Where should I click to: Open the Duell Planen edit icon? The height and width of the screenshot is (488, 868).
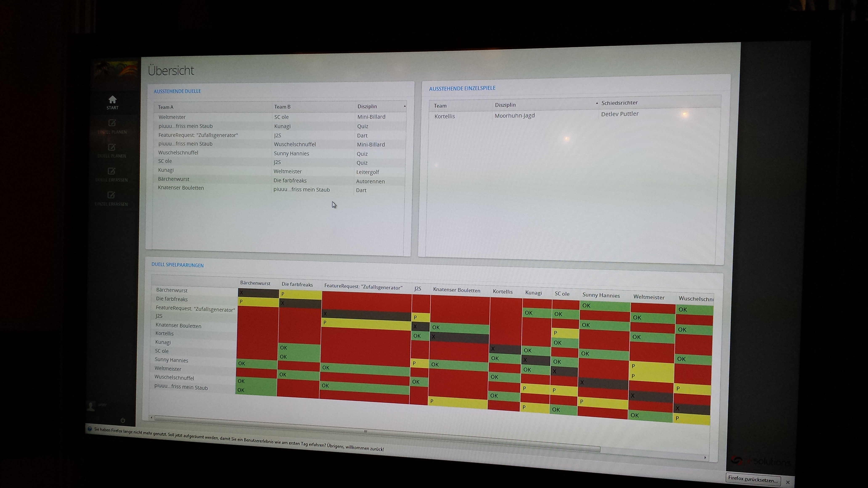(x=111, y=147)
